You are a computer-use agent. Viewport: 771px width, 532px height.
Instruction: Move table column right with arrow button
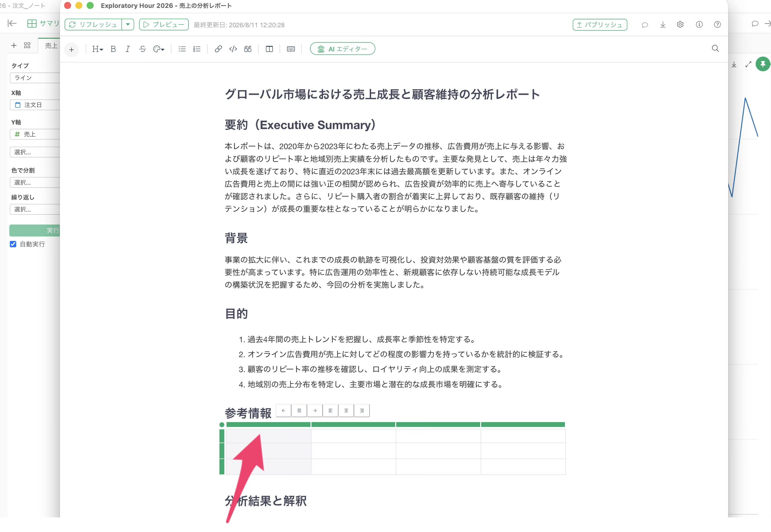315,411
